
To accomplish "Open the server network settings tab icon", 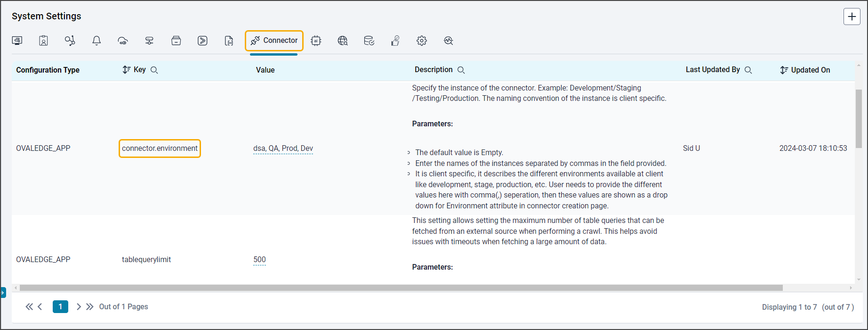I will pos(149,41).
